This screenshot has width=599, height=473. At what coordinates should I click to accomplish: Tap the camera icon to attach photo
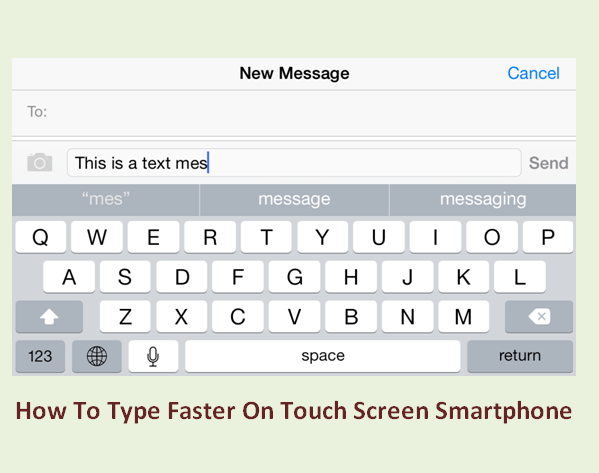tap(40, 162)
